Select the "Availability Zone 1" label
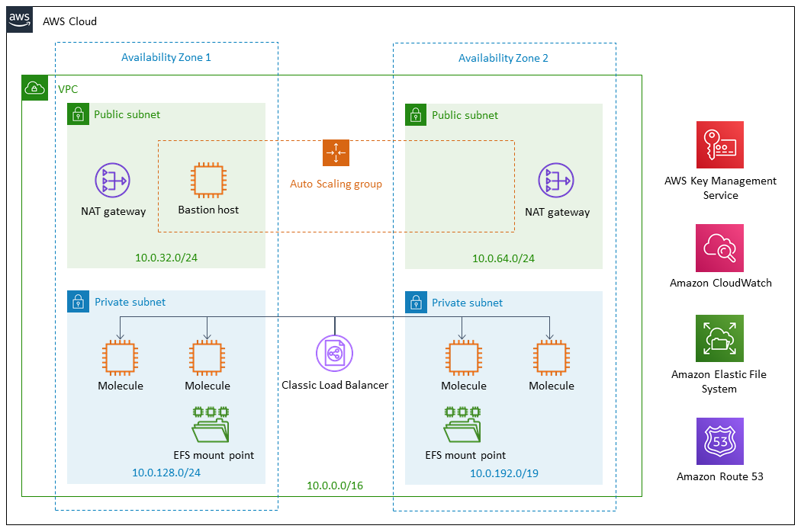Screen dimensions: 801x532 (x=166, y=58)
